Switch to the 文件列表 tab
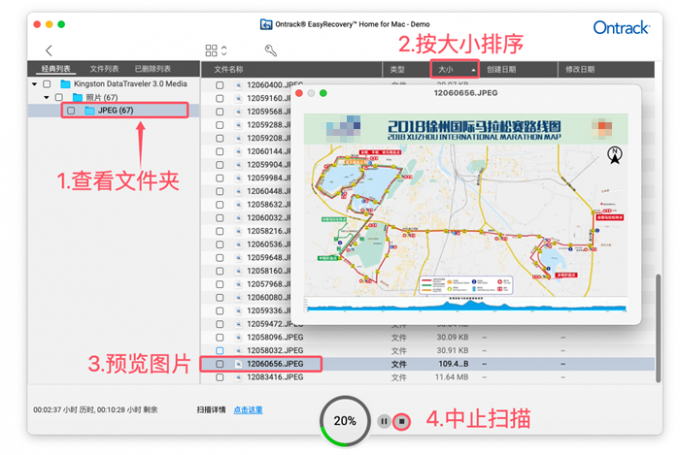 click(104, 69)
